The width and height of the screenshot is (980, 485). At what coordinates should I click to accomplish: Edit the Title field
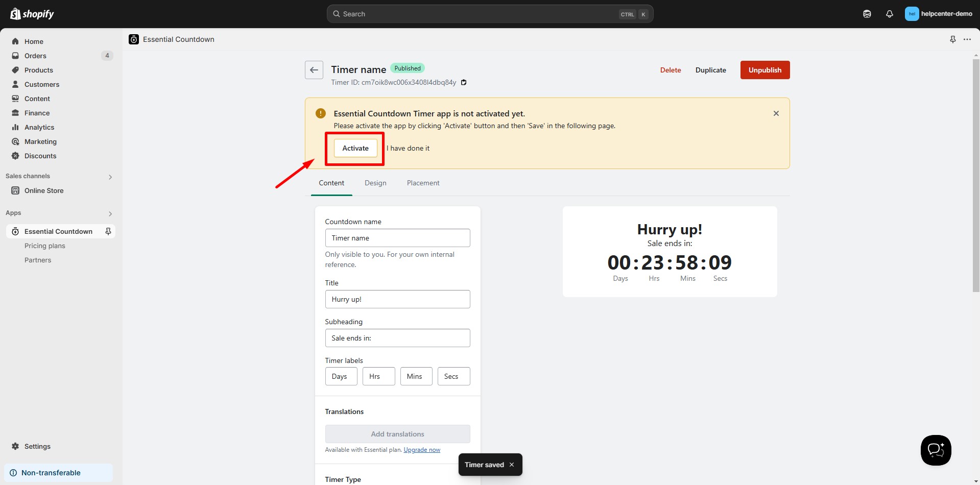pos(398,299)
